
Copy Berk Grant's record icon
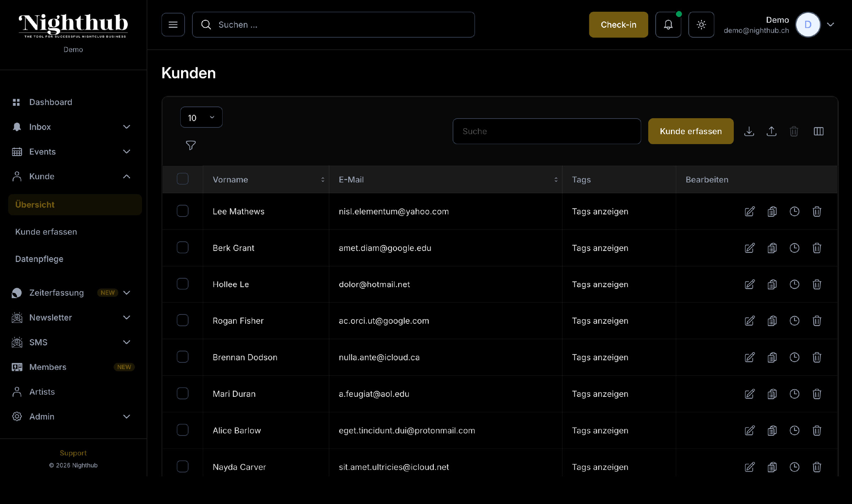pos(772,248)
